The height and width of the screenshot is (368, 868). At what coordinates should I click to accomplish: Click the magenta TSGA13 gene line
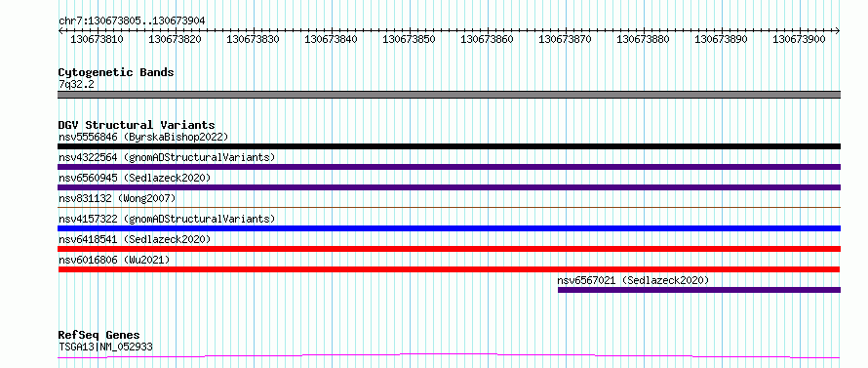coord(450,356)
